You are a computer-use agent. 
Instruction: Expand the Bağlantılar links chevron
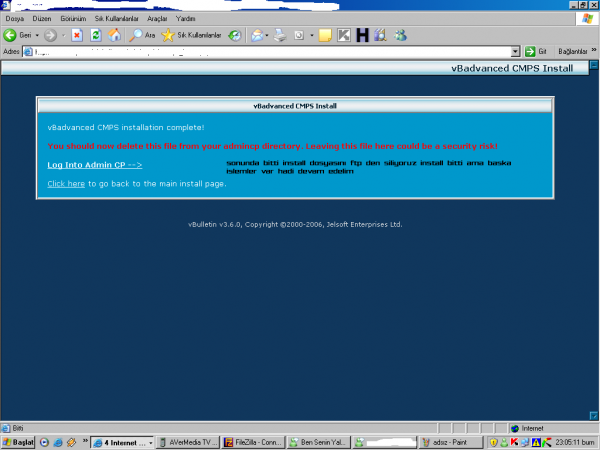[x=594, y=50]
